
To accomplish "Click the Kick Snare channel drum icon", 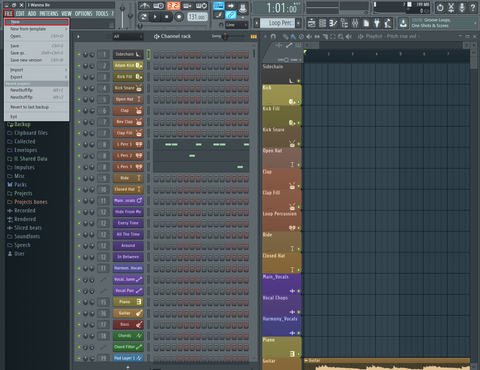I will [139, 88].
